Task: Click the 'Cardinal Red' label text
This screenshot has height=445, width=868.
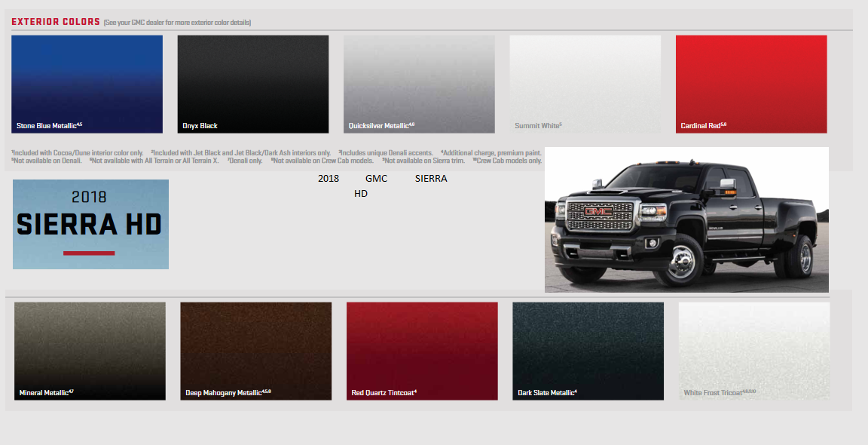Action: 704,126
